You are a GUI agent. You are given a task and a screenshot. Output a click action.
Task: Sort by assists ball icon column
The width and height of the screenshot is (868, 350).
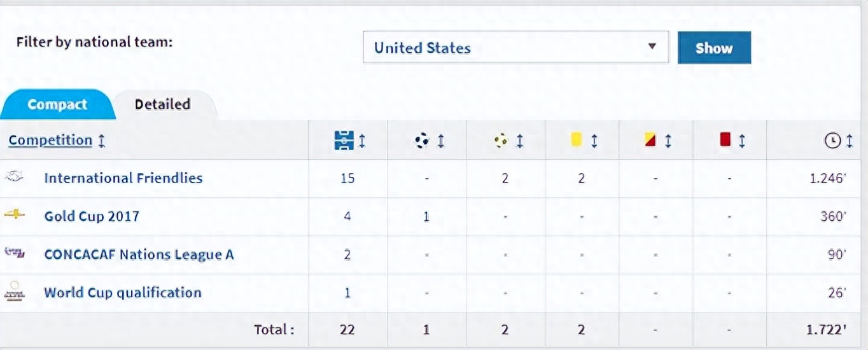coord(501,141)
